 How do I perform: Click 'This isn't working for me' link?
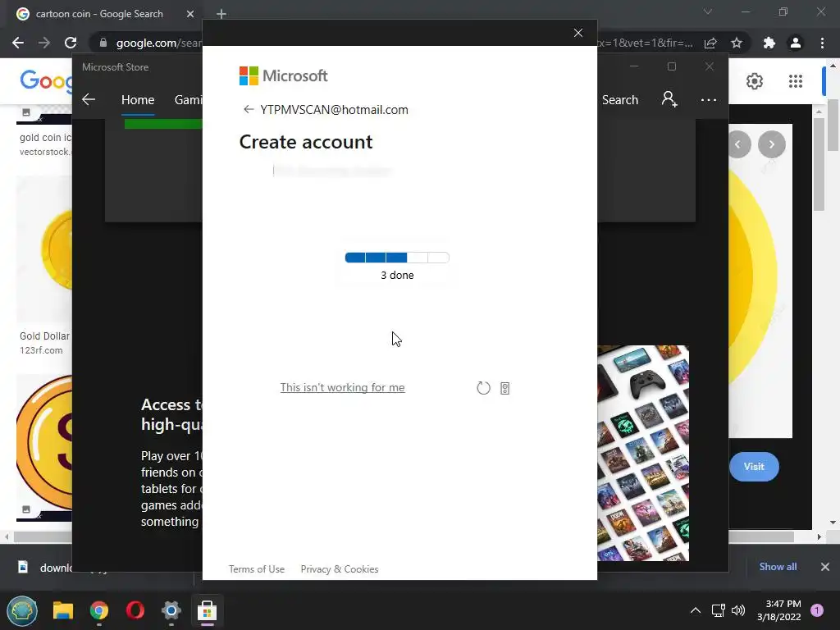pyautogui.click(x=342, y=387)
